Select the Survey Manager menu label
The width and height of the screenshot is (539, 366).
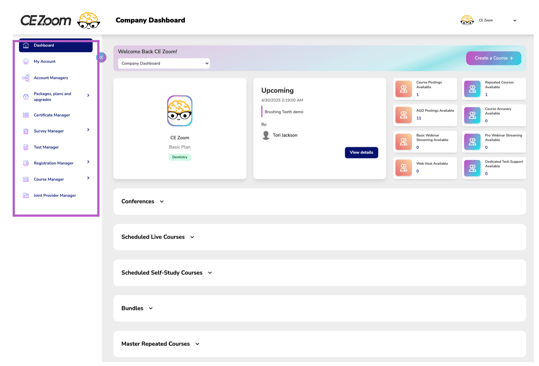[48, 131]
